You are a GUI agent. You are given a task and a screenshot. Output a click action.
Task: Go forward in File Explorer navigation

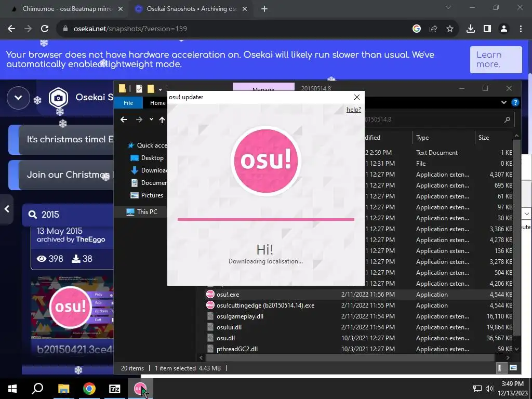coord(139,119)
